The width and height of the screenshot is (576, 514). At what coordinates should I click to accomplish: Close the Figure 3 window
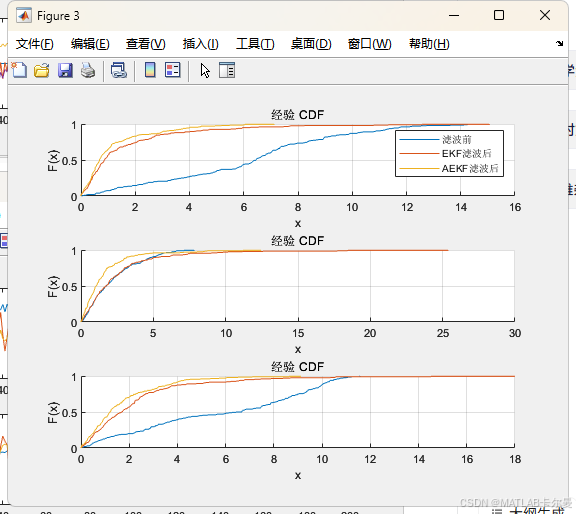click(x=545, y=15)
